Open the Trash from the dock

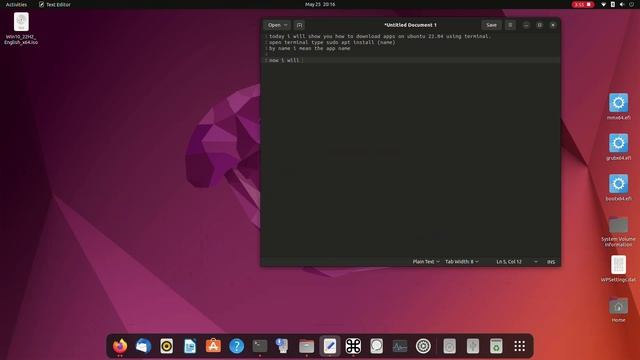pyautogui.click(x=496, y=346)
